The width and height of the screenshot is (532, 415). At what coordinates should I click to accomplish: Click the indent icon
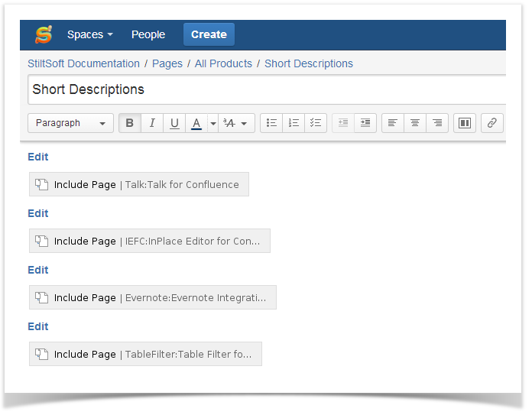tap(365, 123)
